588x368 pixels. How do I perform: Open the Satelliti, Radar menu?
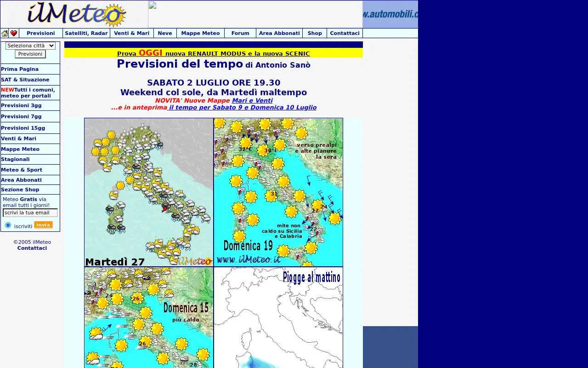(86, 33)
